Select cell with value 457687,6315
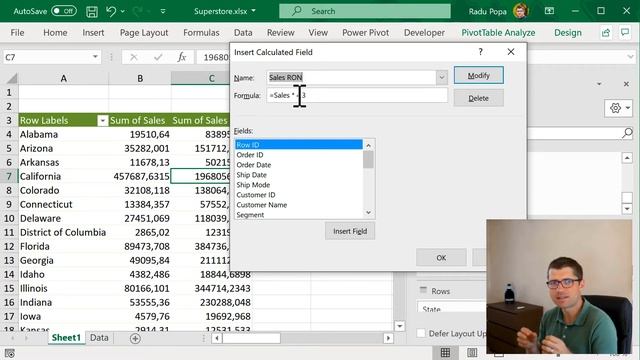The height and width of the screenshot is (360, 640). pyautogui.click(x=140, y=176)
